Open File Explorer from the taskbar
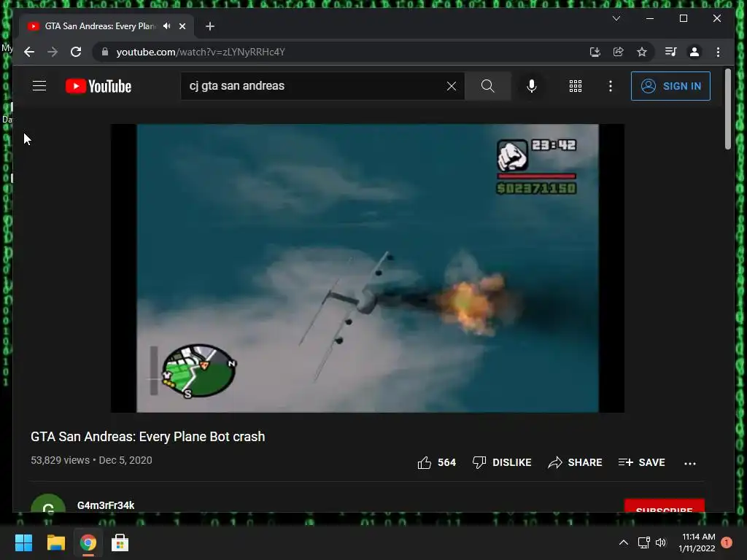This screenshot has height=560, width=747. [x=55, y=542]
